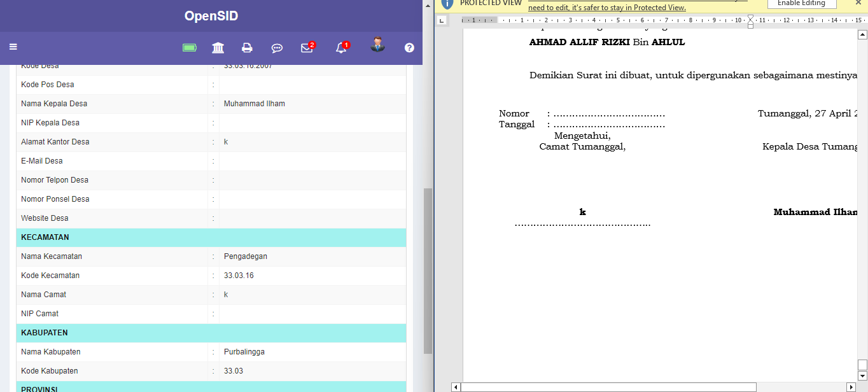
Task: Select the KABUPATEN section header
Action: point(44,332)
